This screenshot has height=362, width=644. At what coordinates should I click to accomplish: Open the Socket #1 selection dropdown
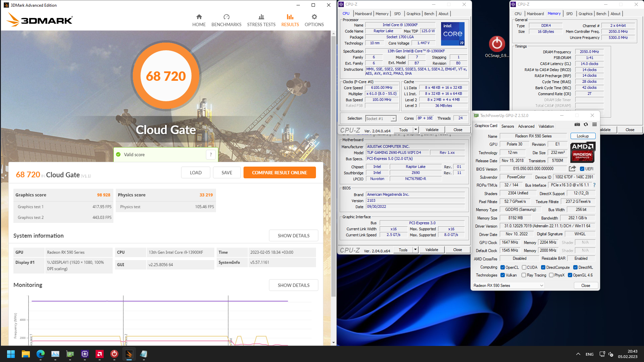coord(381,119)
